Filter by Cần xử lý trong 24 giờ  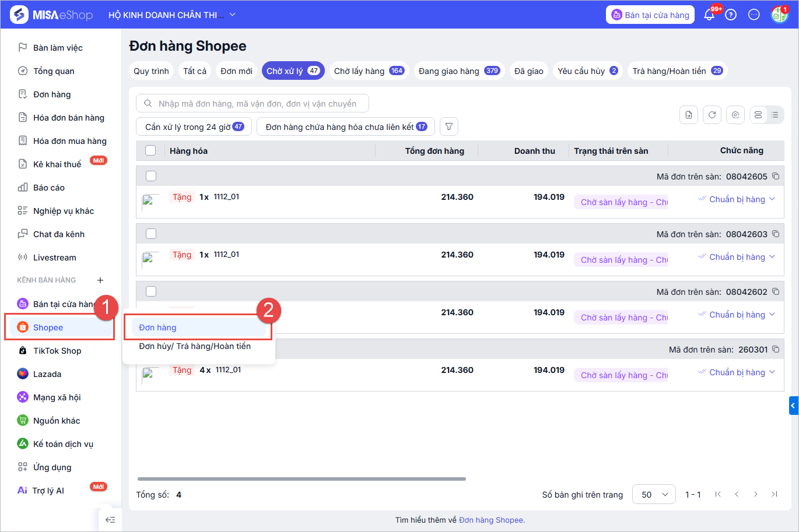194,126
